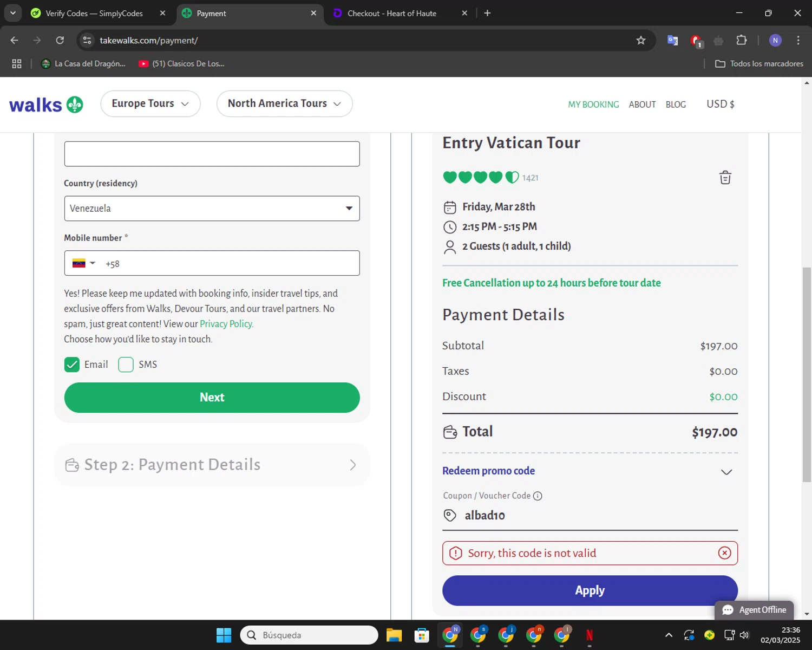
Task: Apply the coupon code
Action: pos(590,590)
